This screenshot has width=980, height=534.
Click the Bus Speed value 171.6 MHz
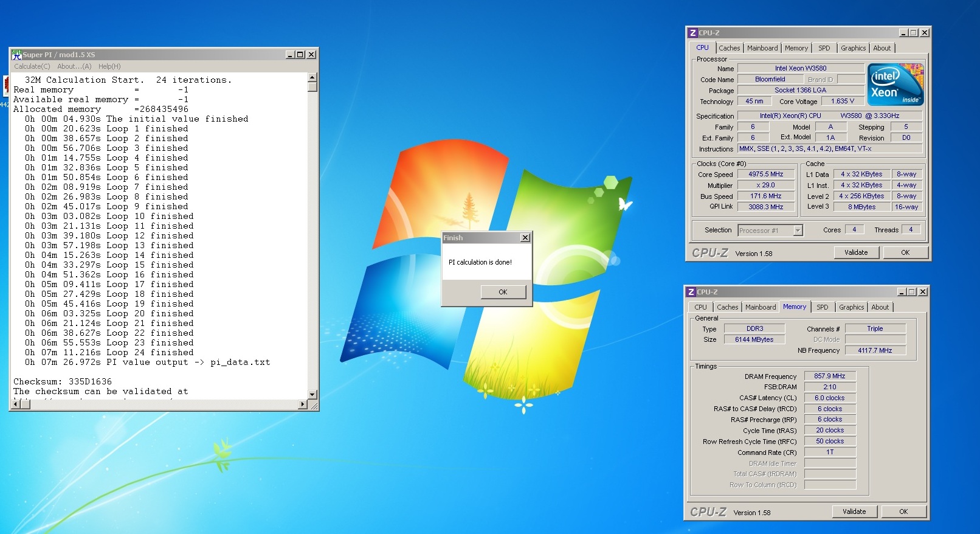click(x=766, y=196)
